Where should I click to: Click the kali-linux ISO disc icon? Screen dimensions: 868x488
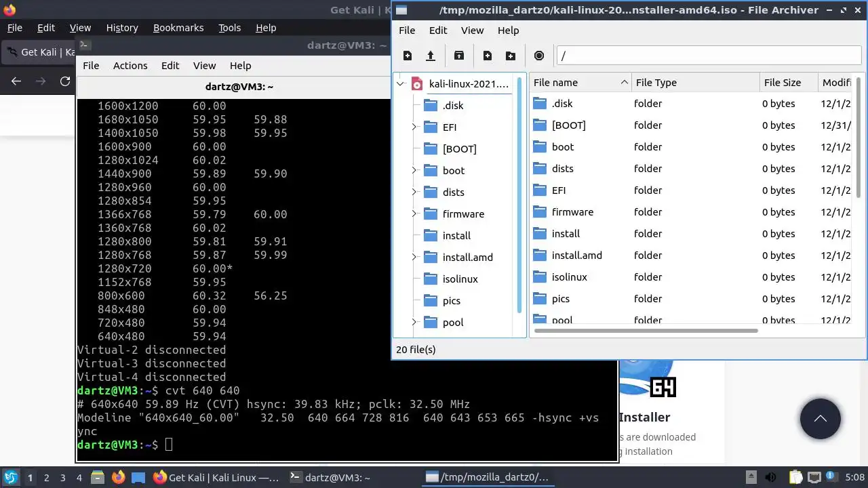pos(416,84)
